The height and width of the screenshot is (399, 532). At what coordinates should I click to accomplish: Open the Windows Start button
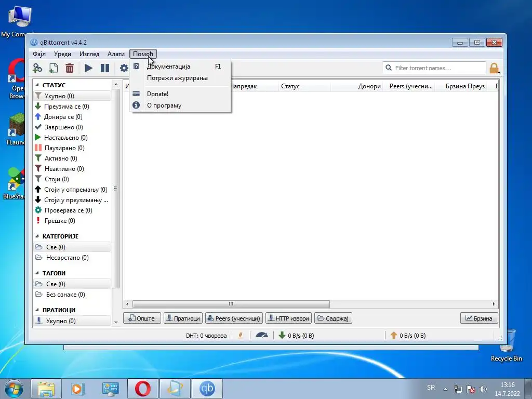(14, 389)
